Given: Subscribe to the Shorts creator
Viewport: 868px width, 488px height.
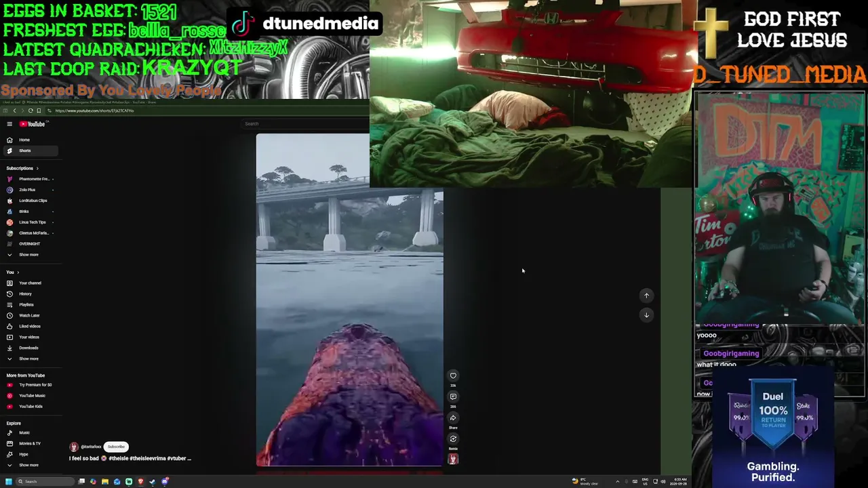Looking at the screenshot, I should (x=116, y=447).
